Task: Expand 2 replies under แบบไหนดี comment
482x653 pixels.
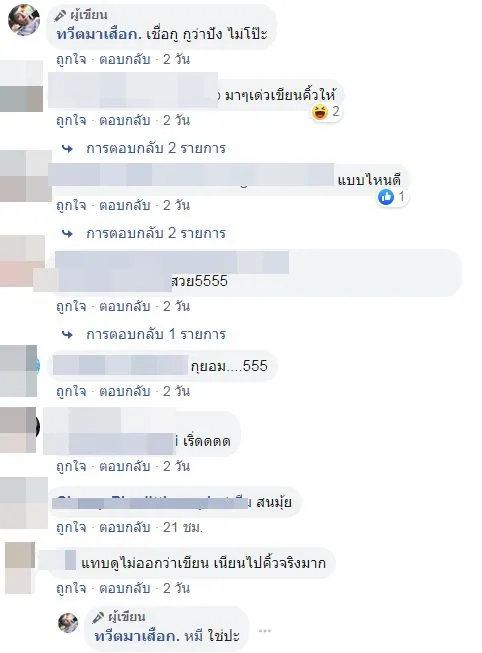Action: pos(156,233)
